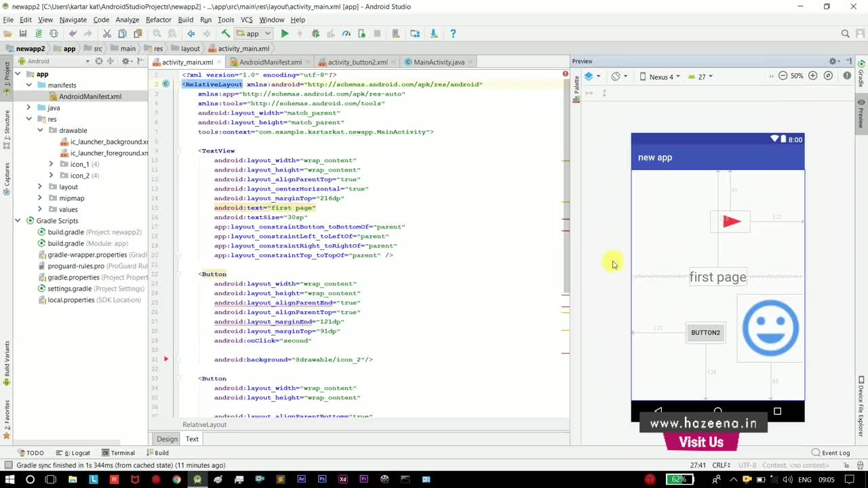Open the Android project view dropdown

tap(54, 61)
